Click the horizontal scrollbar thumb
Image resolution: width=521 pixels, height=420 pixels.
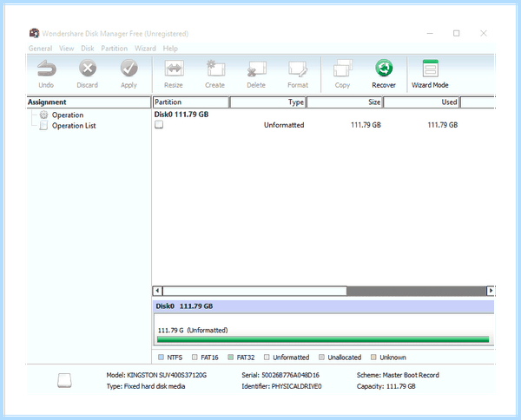click(254, 291)
